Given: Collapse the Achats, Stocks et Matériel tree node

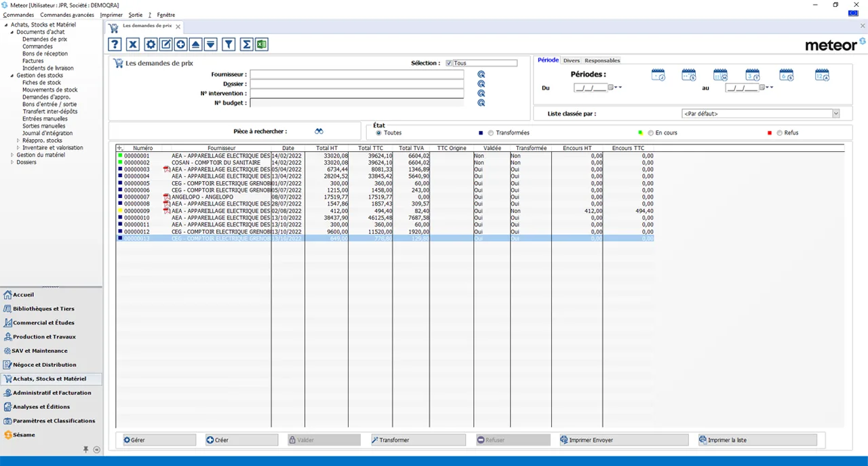Looking at the screenshot, I should (6, 25).
